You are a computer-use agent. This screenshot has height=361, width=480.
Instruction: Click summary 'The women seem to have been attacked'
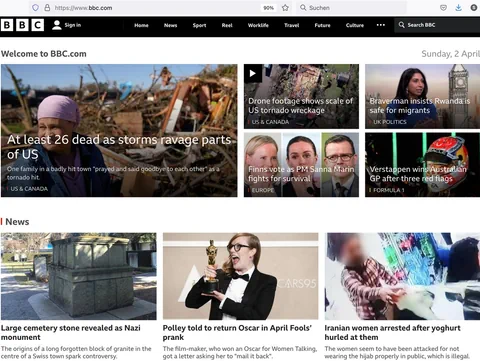tap(397, 352)
